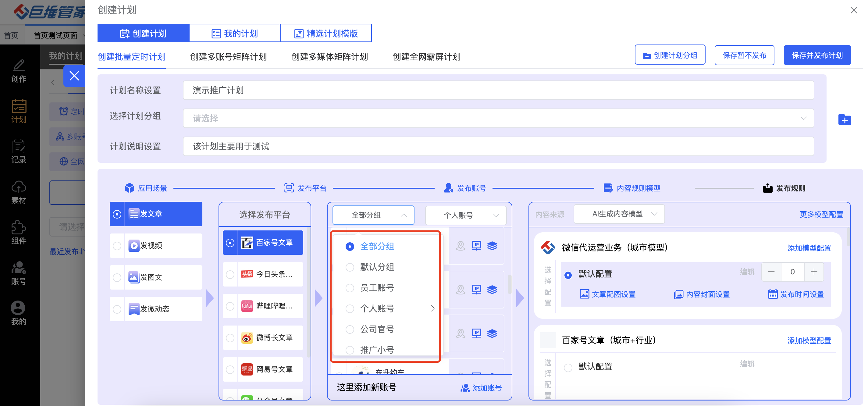Select 今日头条 platform radio button
Image resolution: width=868 pixels, height=406 pixels.
pyautogui.click(x=230, y=274)
